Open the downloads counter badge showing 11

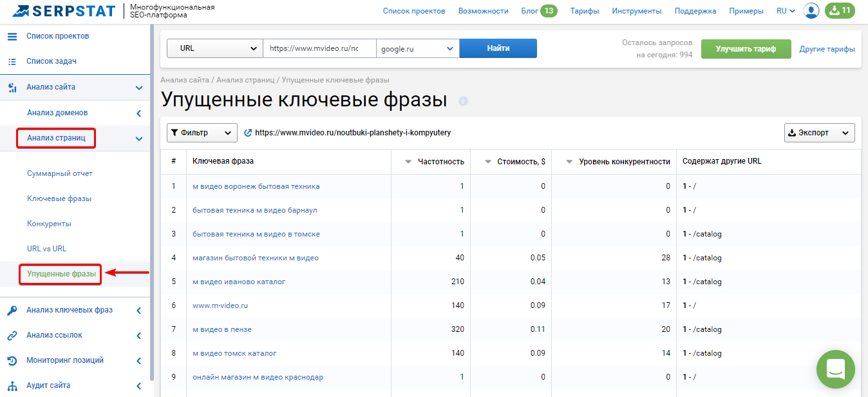840,11
